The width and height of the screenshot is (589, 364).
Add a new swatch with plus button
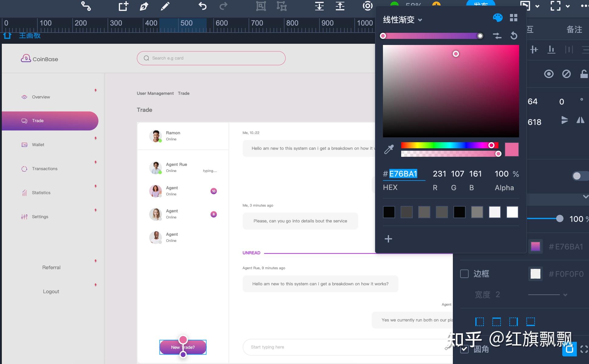point(388,239)
